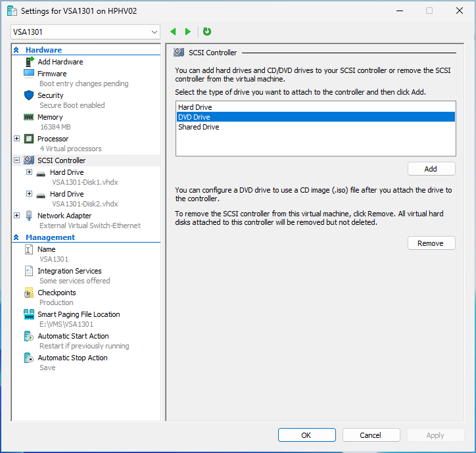Click the Checkpoints icon
Screen dimensions: 476x453
pos(29,293)
